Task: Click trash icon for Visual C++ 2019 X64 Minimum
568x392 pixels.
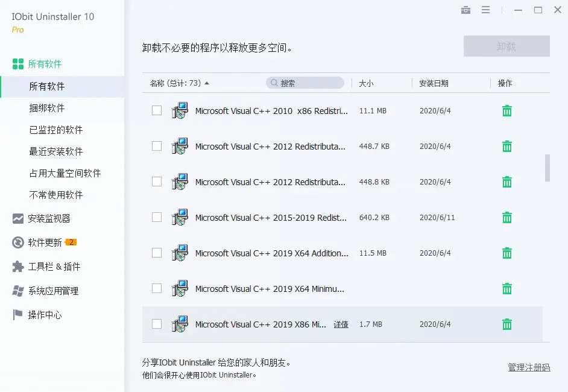Action: tap(507, 289)
